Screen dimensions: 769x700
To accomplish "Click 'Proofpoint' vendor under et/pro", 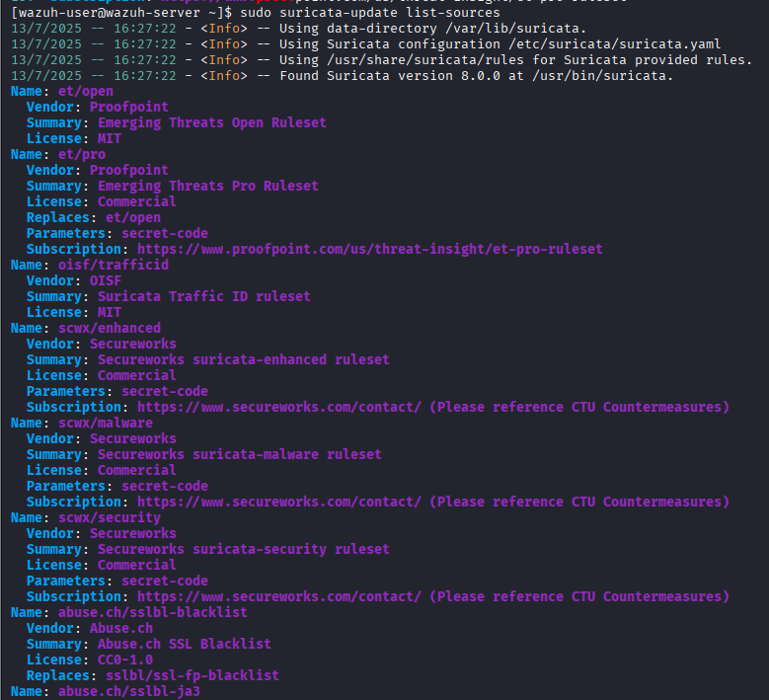I will pyautogui.click(x=129, y=170).
